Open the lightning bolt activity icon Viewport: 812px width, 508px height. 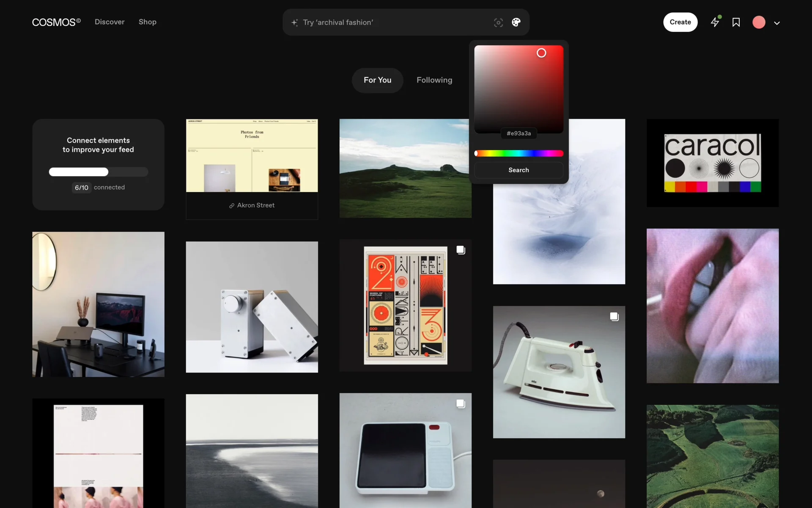click(715, 22)
